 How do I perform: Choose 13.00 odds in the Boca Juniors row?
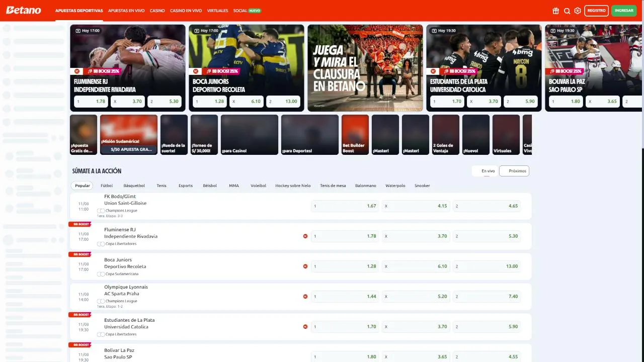487,266
